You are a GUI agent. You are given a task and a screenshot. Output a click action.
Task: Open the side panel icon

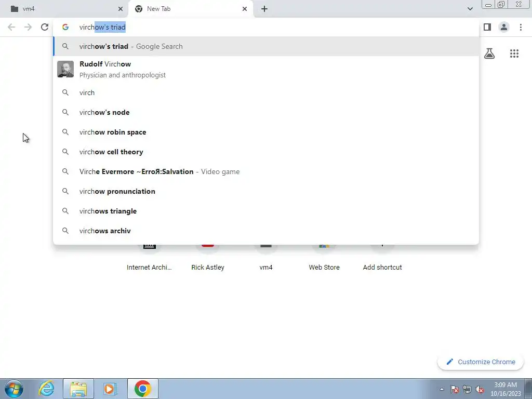(487, 27)
